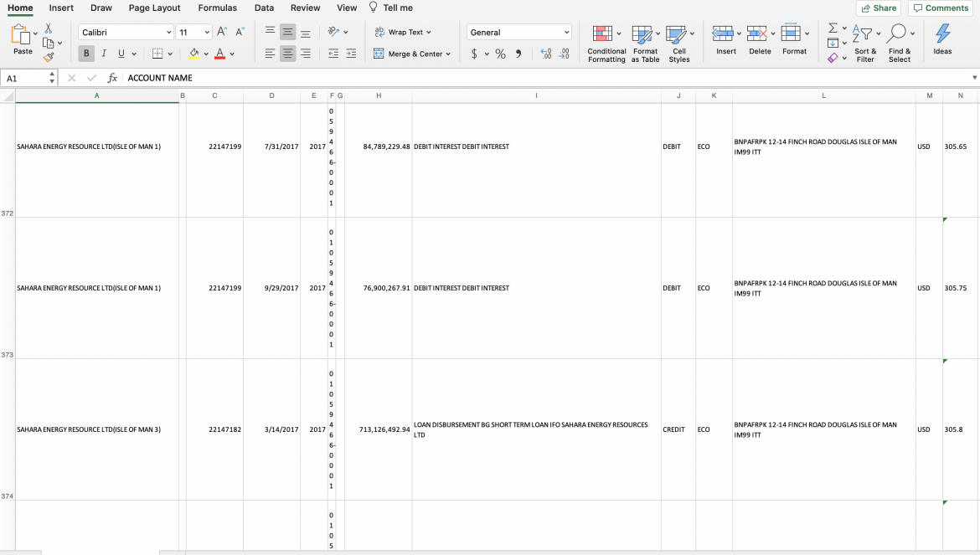Open Sort & Filter
Viewport: 980px width, 555px height.
(x=865, y=44)
